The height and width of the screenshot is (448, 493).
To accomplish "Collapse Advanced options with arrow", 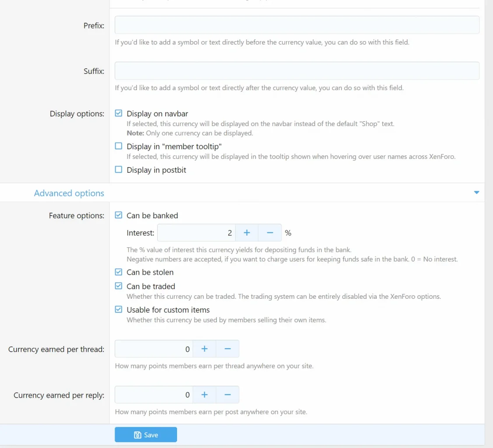I will pyautogui.click(x=476, y=192).
